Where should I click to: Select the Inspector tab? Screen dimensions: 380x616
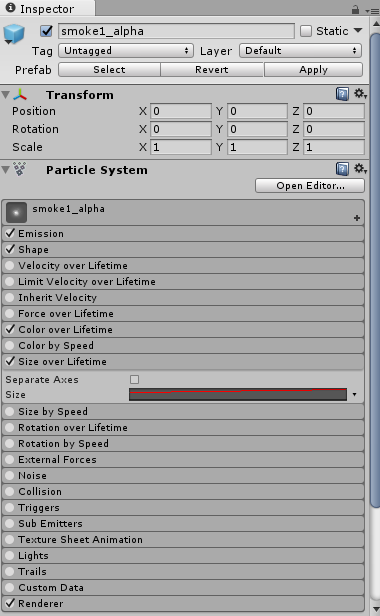pyautogui.click(x=47, y=8)
